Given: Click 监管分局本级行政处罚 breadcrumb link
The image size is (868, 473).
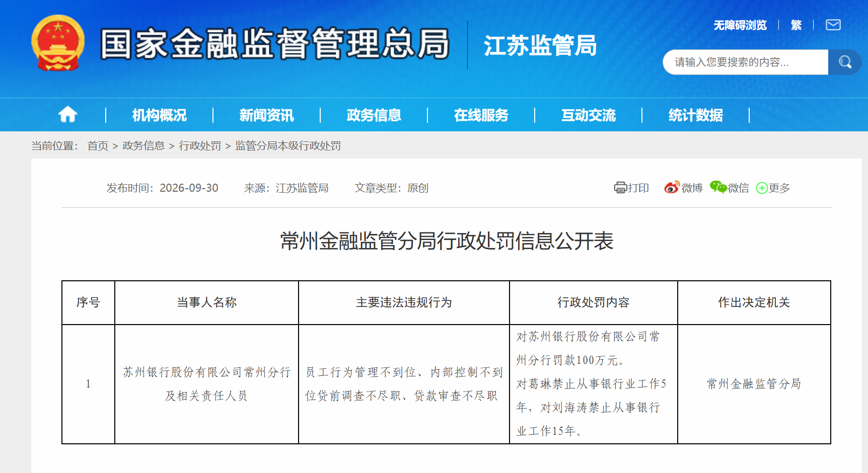Looking at the screenshot, I should click(x=288, y=146).
